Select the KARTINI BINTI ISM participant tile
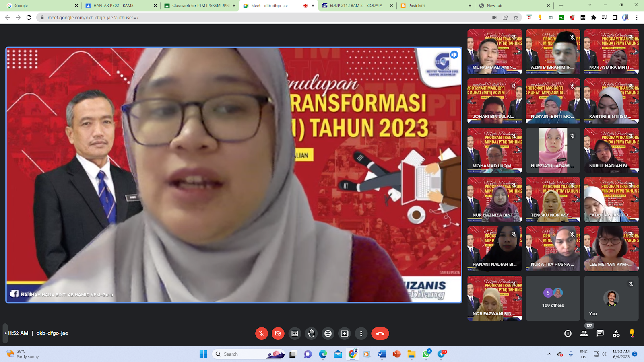Screen dimensions: 644x362 [x=611, y=101]
